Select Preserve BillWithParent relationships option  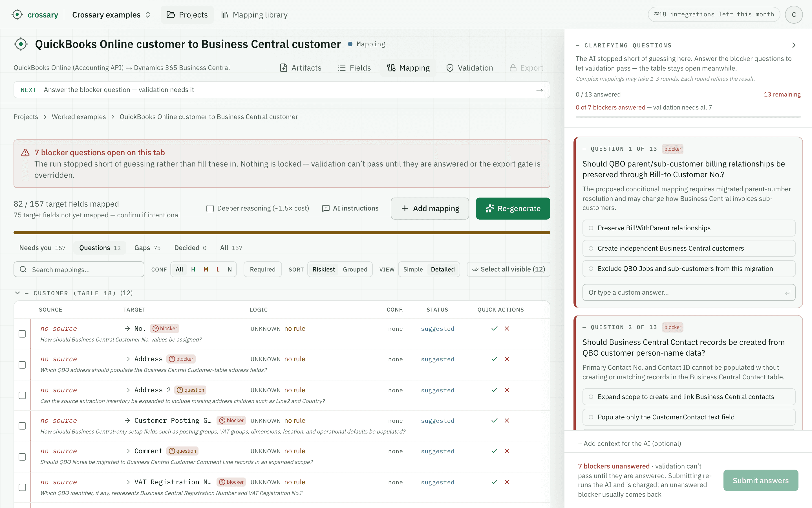[x=689, y=228]
